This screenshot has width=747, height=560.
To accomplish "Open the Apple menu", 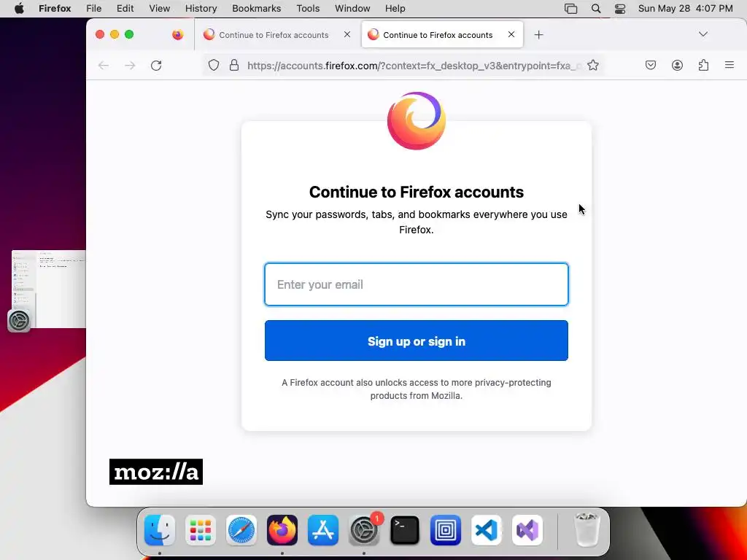I will click(19, 9).
